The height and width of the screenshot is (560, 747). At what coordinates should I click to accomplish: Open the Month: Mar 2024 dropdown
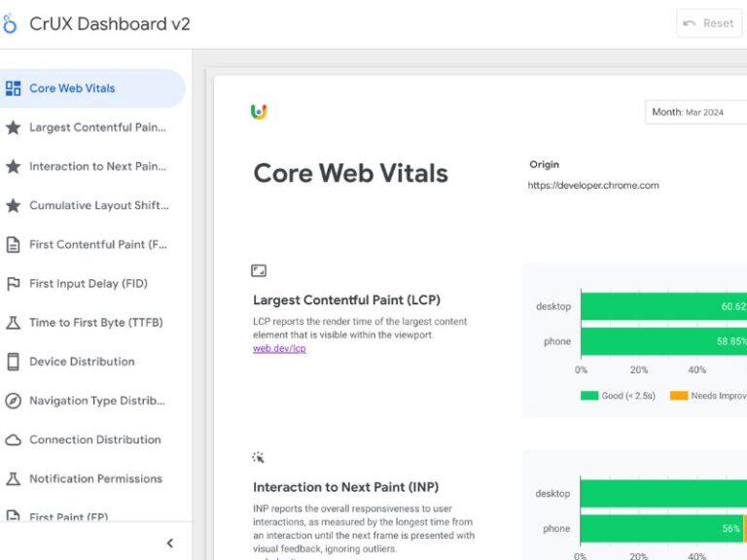tap(696, 113)
